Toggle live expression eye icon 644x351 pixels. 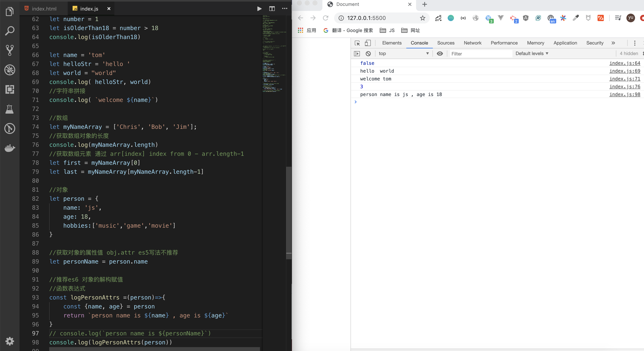[440, 53]
